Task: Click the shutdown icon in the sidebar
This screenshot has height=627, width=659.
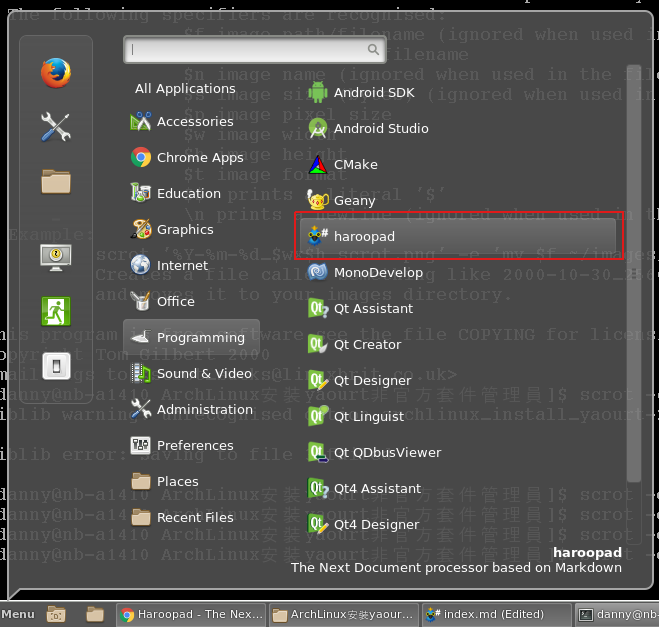Action: 55,366
